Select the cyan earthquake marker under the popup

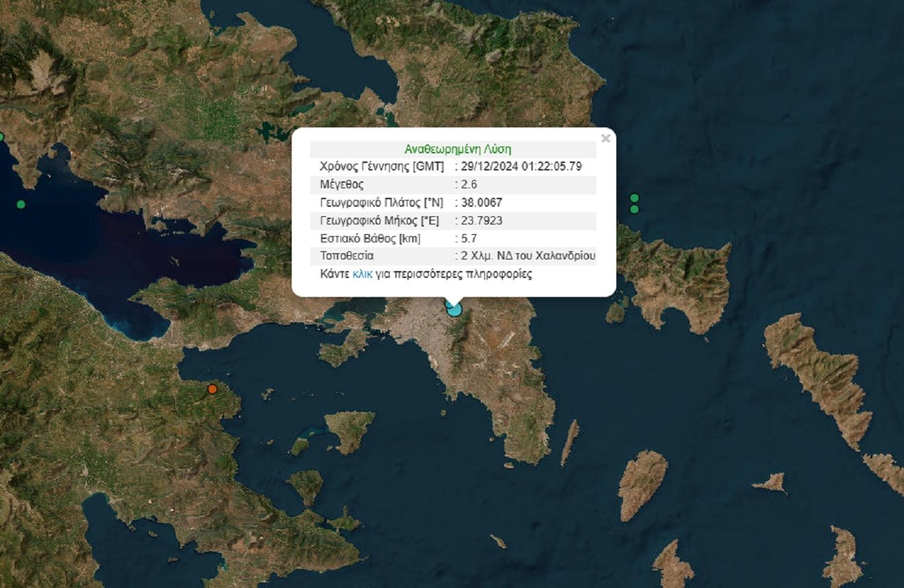tap(454, 309)
